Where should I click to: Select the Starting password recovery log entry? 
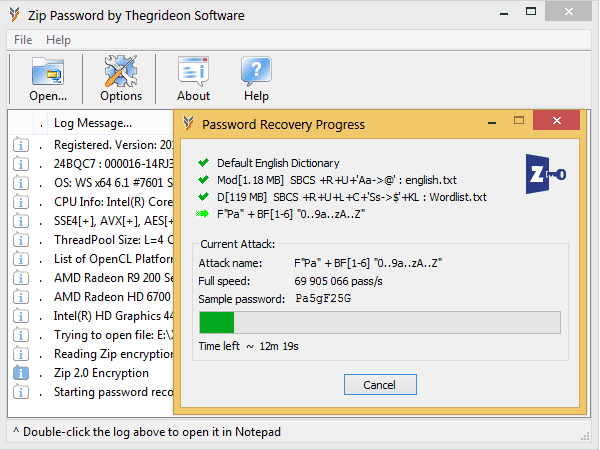[113, 392]
